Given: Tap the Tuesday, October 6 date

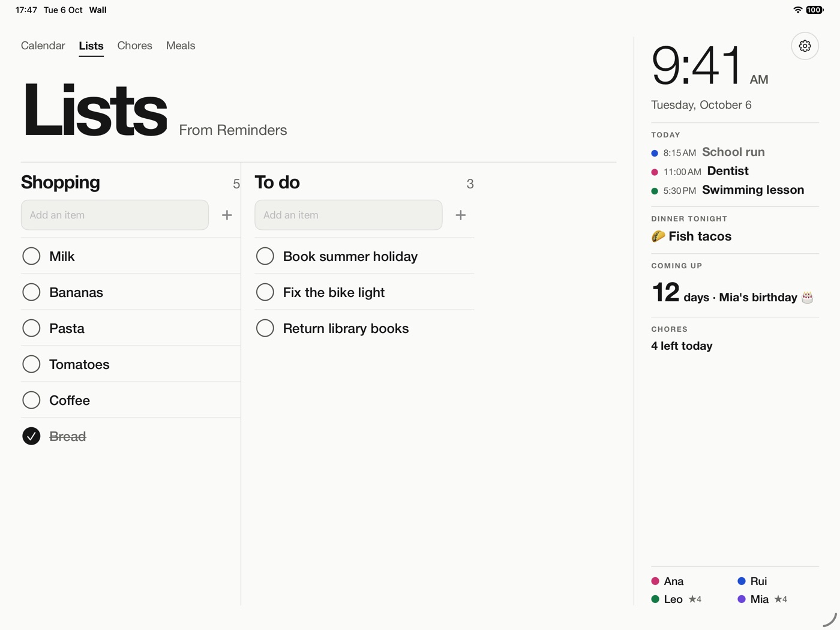Looking at the screenshot, I should (701, 105).
